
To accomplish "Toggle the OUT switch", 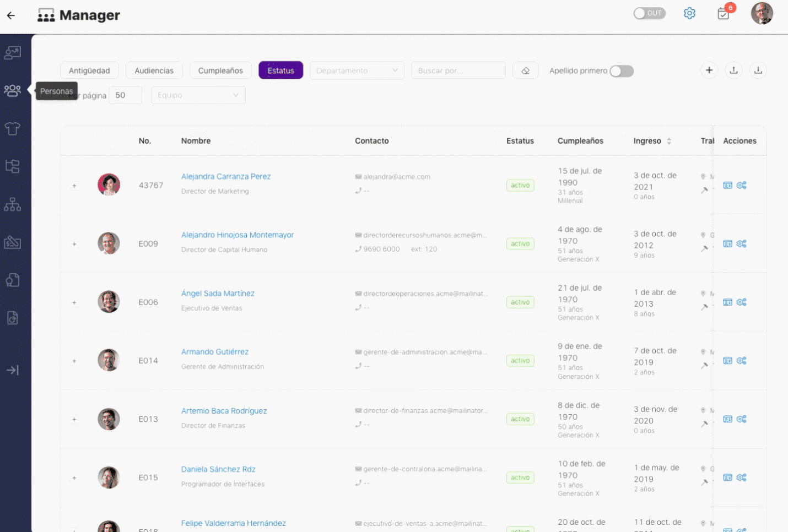I will [x=649, y=13].
